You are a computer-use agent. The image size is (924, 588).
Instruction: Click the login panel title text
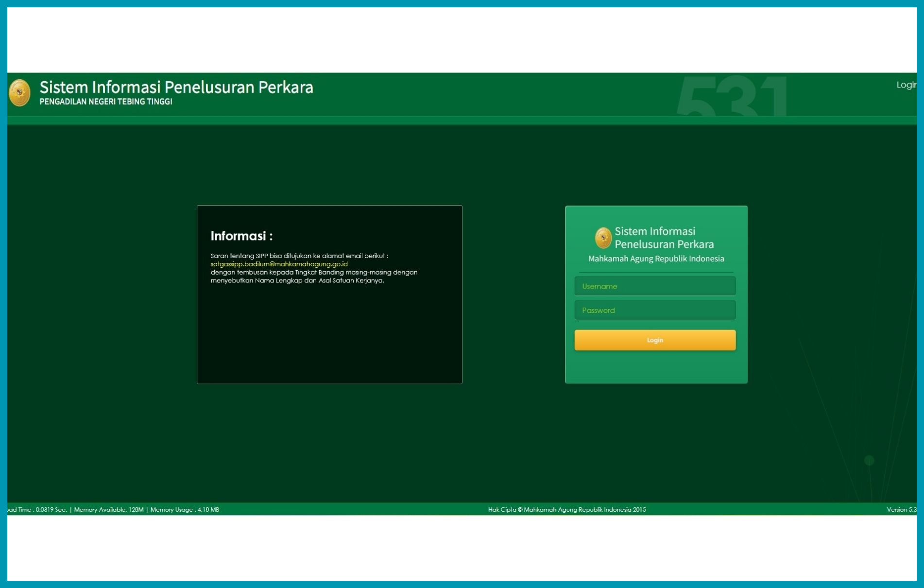tap(664, 238)
